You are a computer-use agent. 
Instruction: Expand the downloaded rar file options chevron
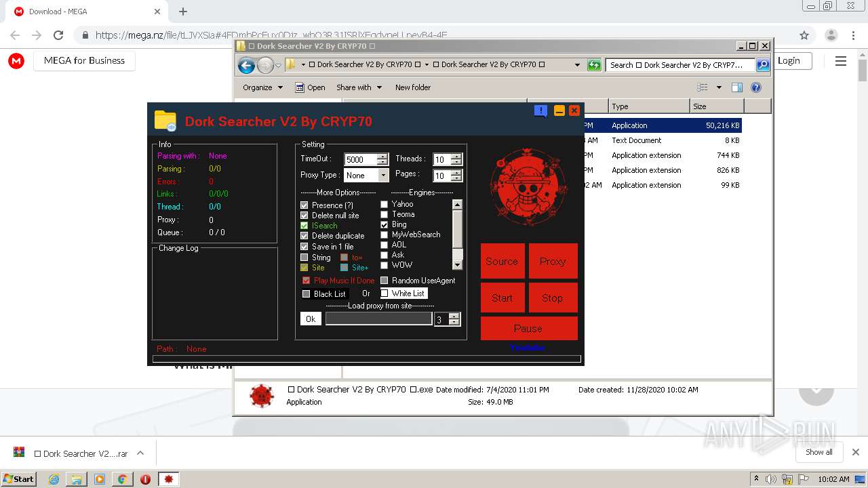(140, 453)
